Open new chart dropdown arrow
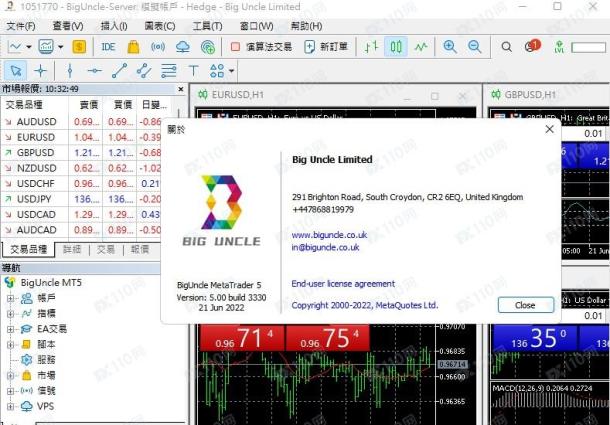The height and width of the screenshot is (425, 610). [29, 47]
